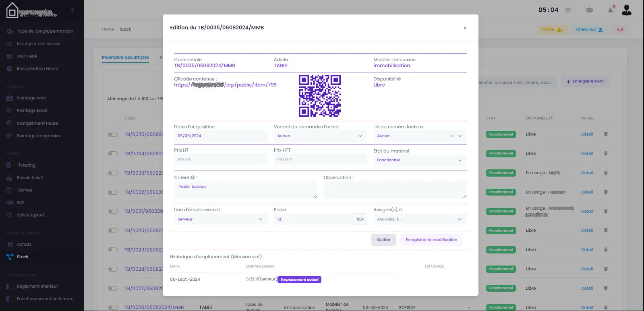Click the QR code image

click(x=320, y=96)
